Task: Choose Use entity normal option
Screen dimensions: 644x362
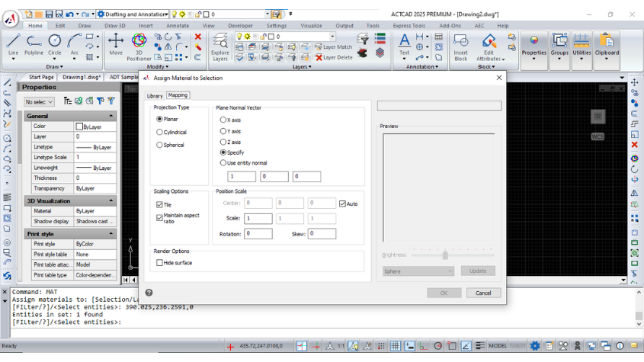Action: click(244, 163)
